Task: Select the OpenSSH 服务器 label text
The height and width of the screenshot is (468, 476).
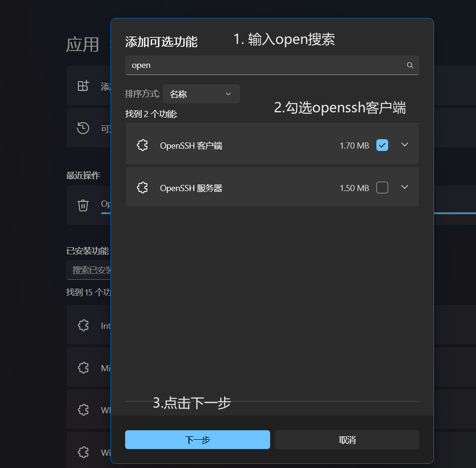Action: 191,188
